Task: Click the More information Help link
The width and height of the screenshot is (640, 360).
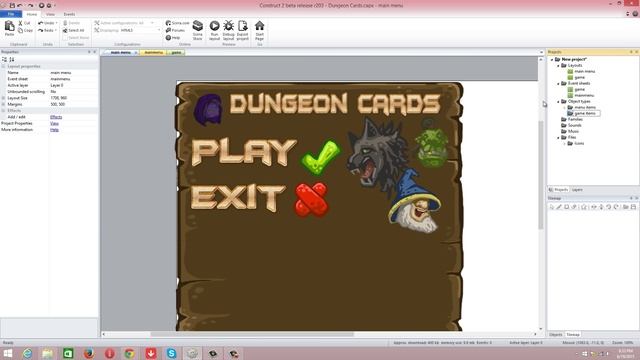Action: click(x=54, y=130)
